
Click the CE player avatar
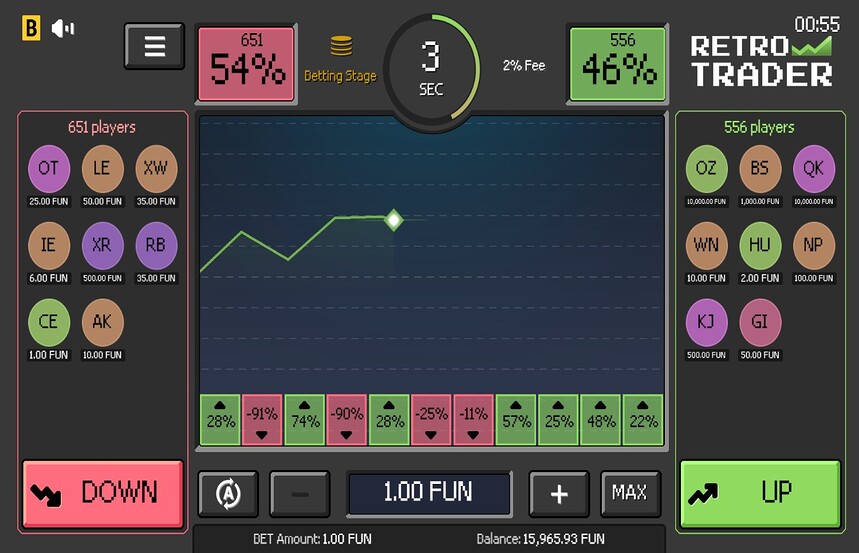pyautogui.click(x=49, y=322)
